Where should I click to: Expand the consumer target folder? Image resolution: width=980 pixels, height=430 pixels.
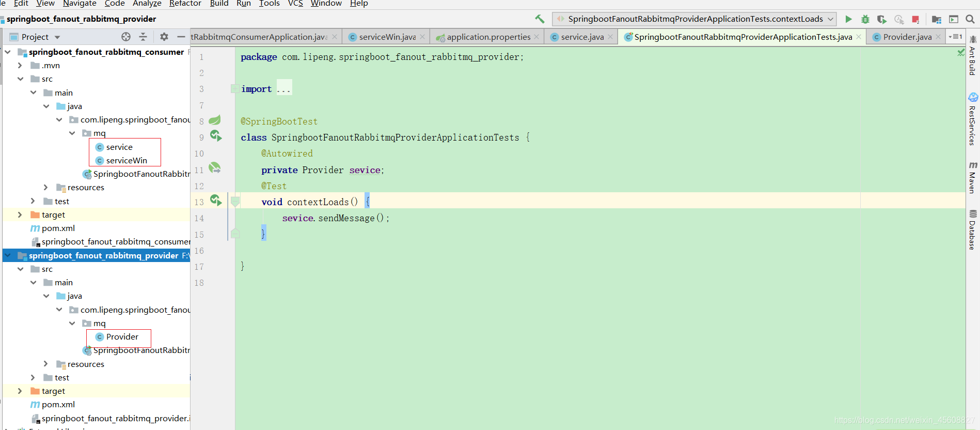coord(20,214)
